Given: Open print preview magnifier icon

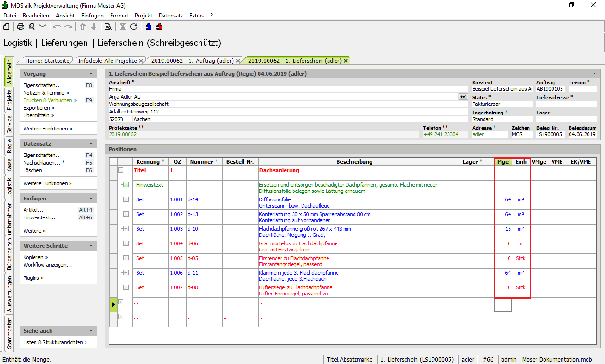Looking at the screenshot, I should 31,26.
